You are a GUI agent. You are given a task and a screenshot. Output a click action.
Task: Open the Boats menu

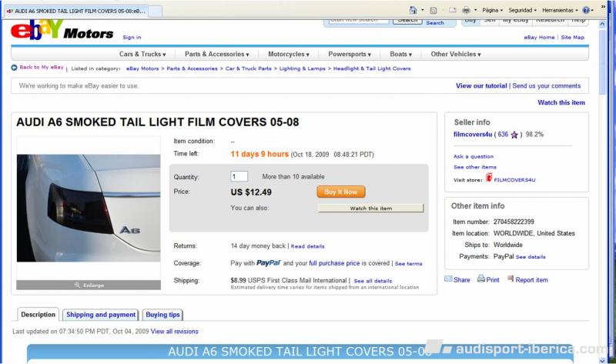tap(400, 54)
